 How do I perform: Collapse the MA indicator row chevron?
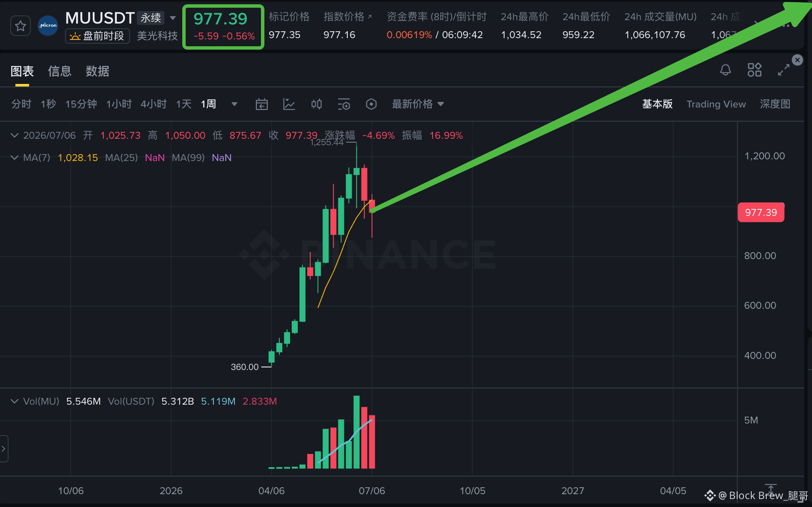[15, 158]
